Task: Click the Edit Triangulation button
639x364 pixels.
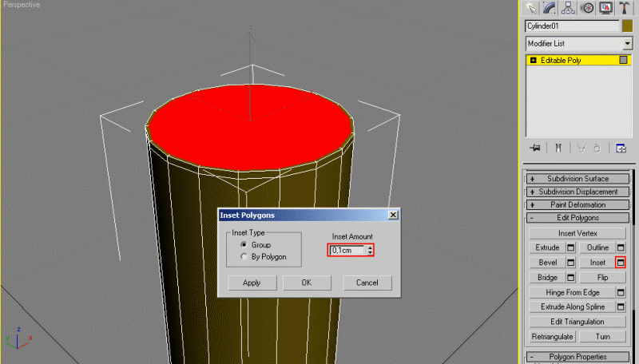Action: coord(577,322)
